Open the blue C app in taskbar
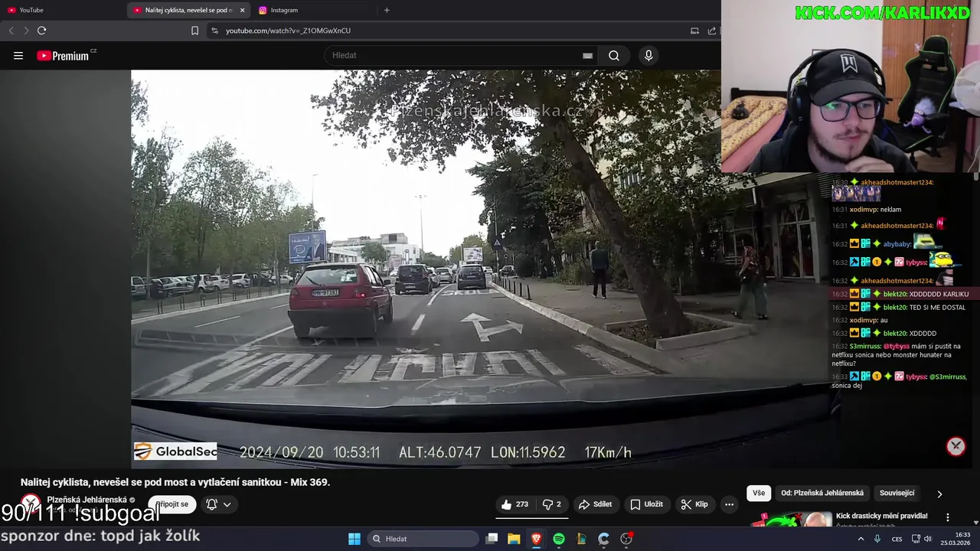This screenshot has height=551, width=980. [x=604, y=539]
